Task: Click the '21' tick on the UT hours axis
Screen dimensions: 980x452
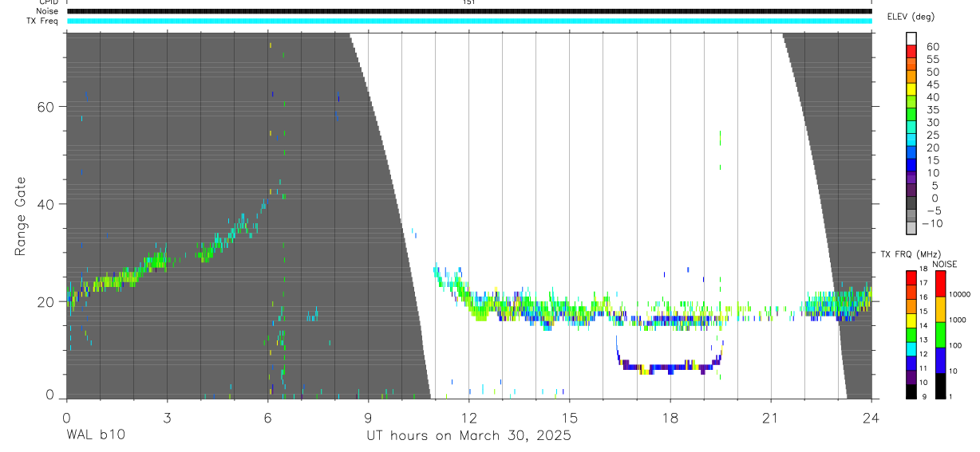Action: pyautogui.click(x=771, y=417)
